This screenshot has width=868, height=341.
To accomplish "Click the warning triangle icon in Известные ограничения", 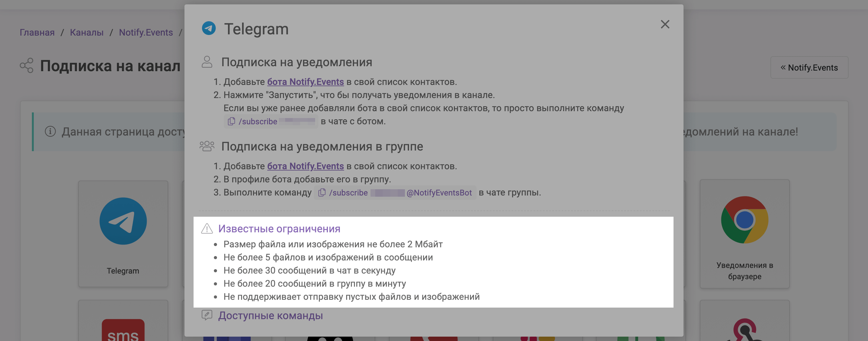I will pos(207,228).
